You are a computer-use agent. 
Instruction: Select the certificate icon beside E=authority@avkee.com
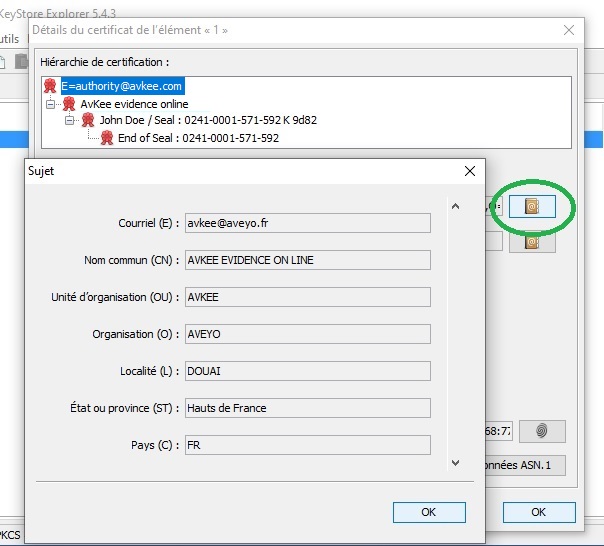(50, 86)
